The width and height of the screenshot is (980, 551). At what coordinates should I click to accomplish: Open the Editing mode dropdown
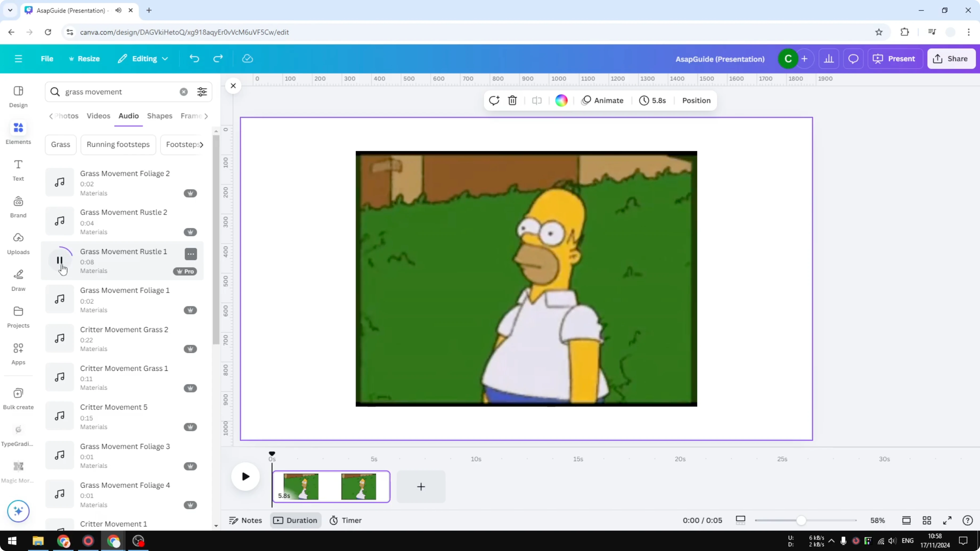click(x=143, y=59)
